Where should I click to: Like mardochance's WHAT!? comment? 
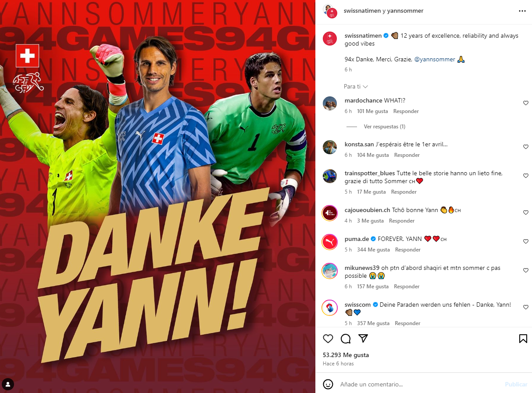pyautogui.click(x=525, y=103)
